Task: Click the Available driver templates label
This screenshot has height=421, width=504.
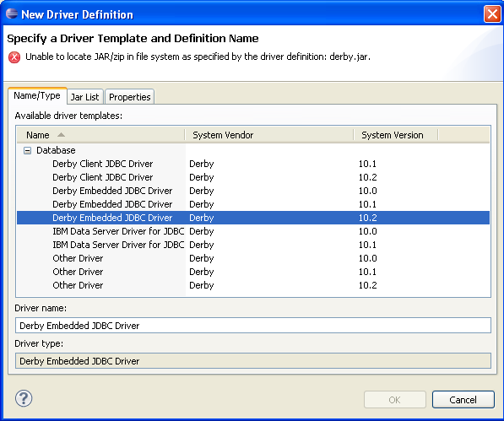Action: [x=68, y=116]
